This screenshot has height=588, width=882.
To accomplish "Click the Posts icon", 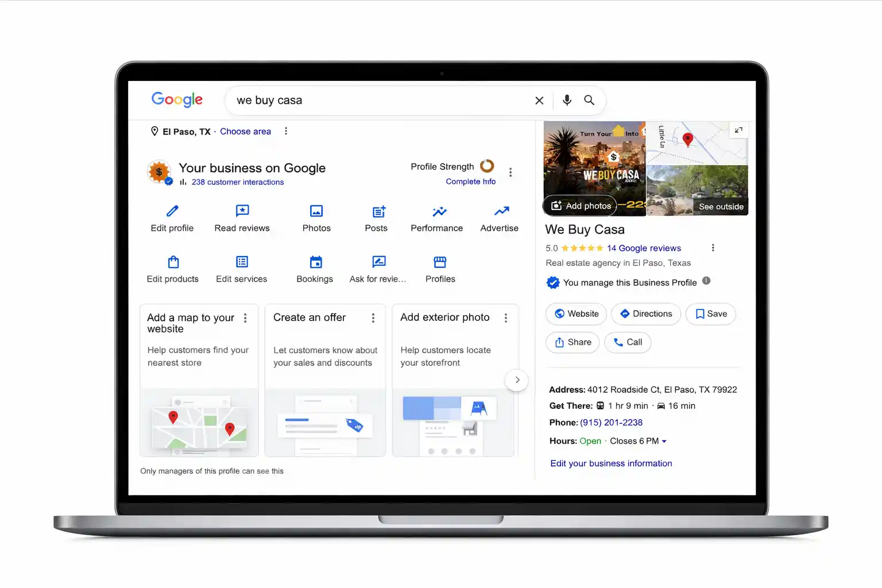I will click(377, 211).
